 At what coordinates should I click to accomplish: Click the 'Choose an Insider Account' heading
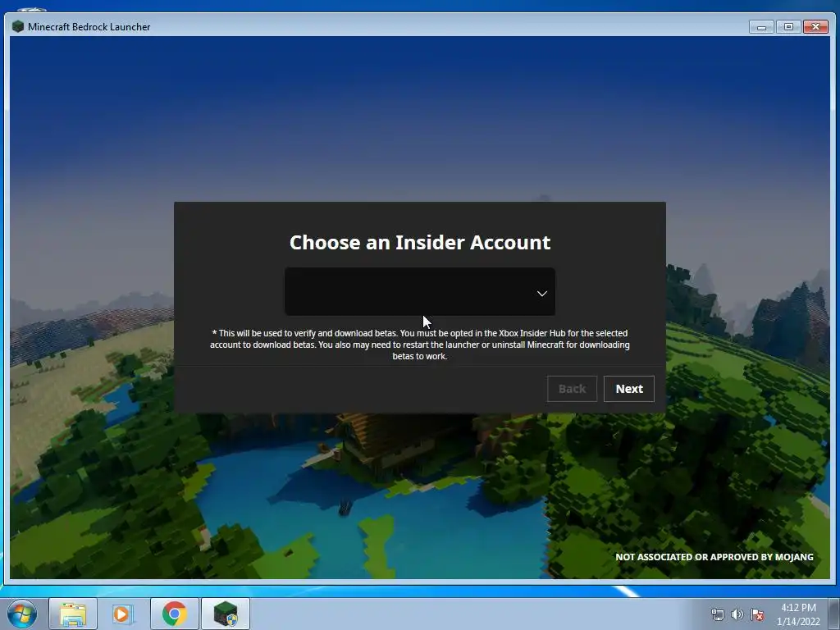pos(420,242)
